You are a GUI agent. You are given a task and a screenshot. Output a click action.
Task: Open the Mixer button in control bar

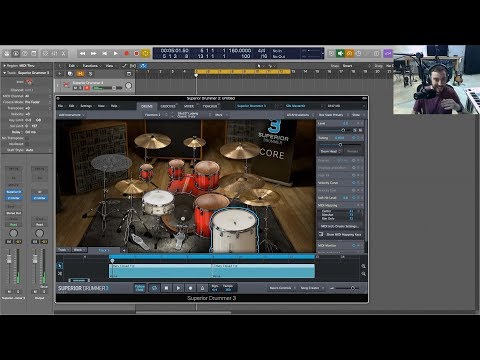point(55,53)
